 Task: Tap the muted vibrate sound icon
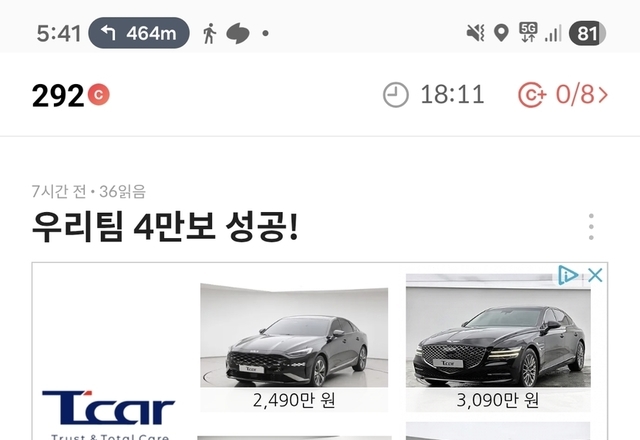click(476, 33)
